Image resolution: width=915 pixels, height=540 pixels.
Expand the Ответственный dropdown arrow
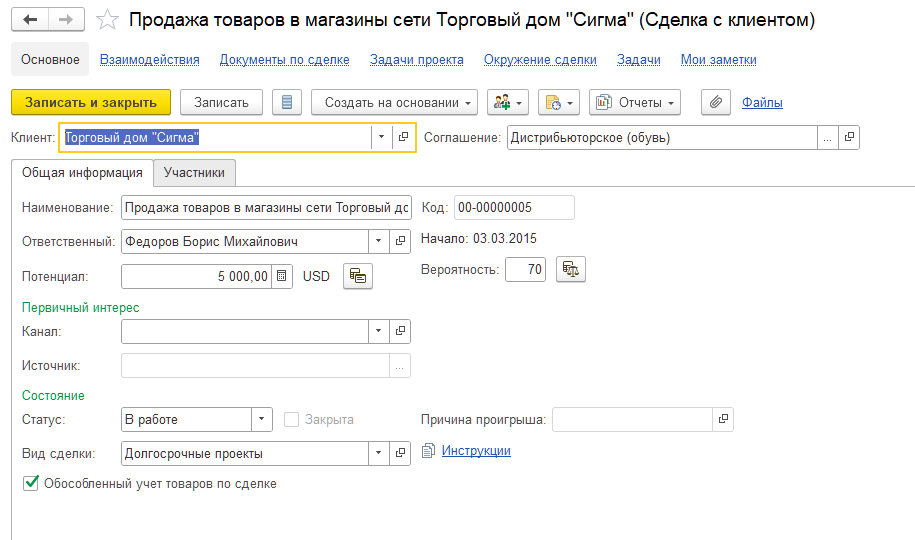click(x=378, y=241)
